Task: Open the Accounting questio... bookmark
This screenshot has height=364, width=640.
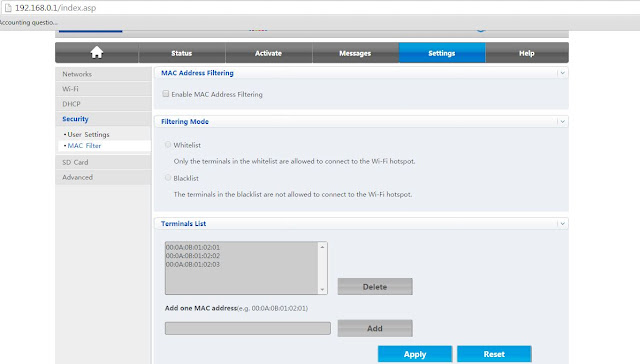Action: (x=28, y=22)
